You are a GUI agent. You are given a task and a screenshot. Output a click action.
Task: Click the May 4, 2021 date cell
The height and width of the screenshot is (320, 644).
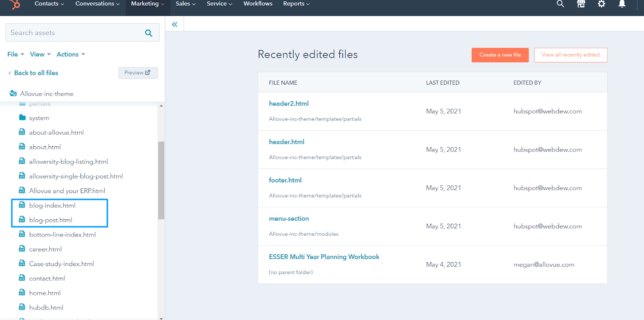click(444, 265)
